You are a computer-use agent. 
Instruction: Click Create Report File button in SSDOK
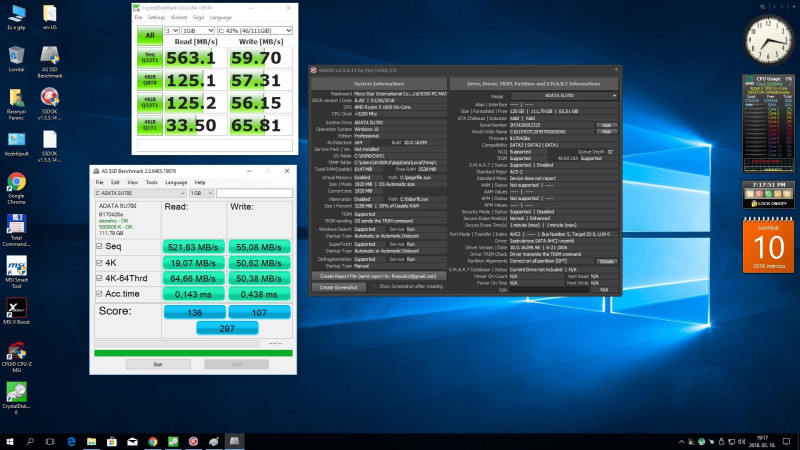(379, 276)
